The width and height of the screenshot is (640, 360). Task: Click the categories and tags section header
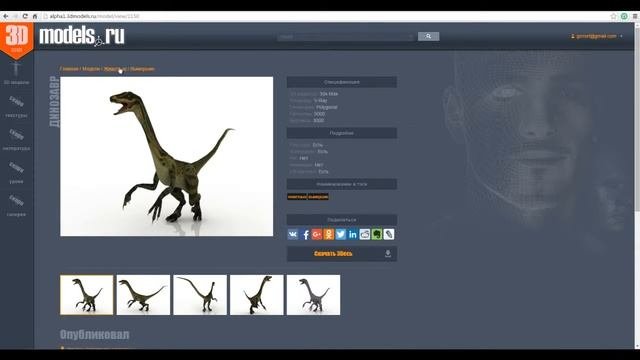click(342, 184)
